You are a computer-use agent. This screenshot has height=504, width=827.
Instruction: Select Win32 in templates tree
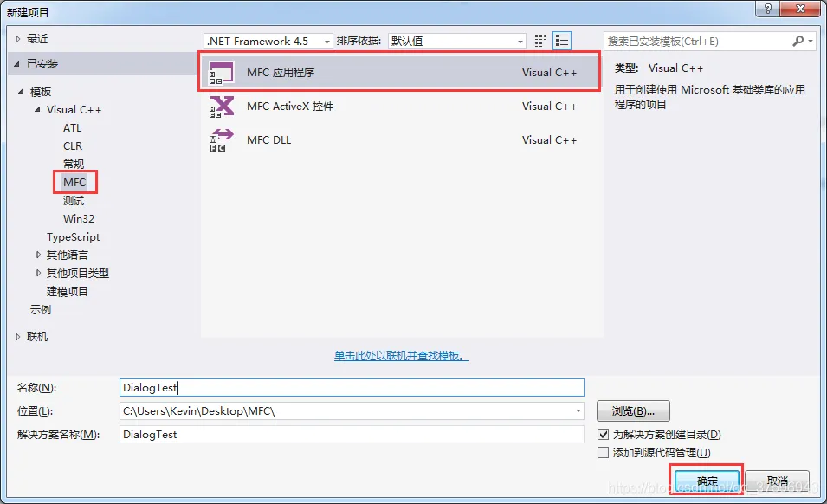coord(79,219)
